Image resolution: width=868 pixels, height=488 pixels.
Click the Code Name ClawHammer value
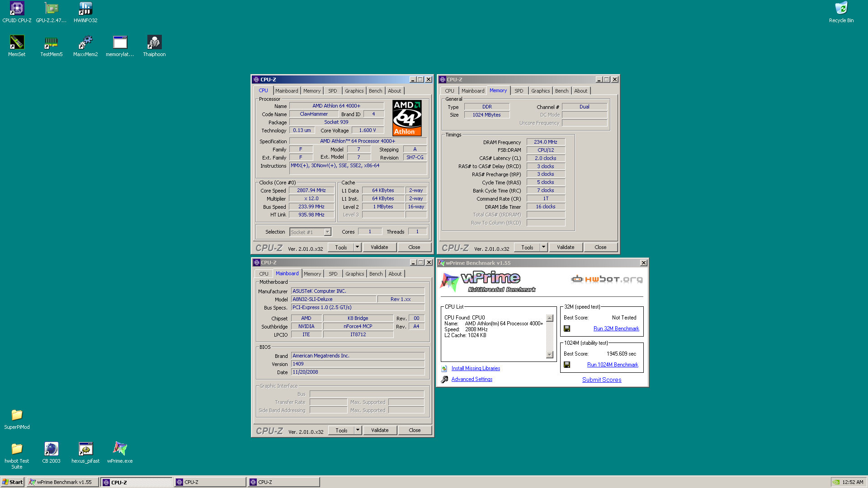coord(314,114)
